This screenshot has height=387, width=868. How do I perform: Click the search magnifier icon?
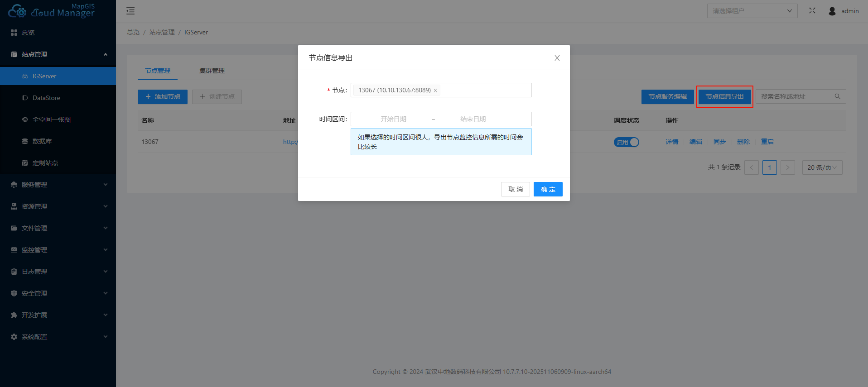pyautogui.click(x=837, y=96)
